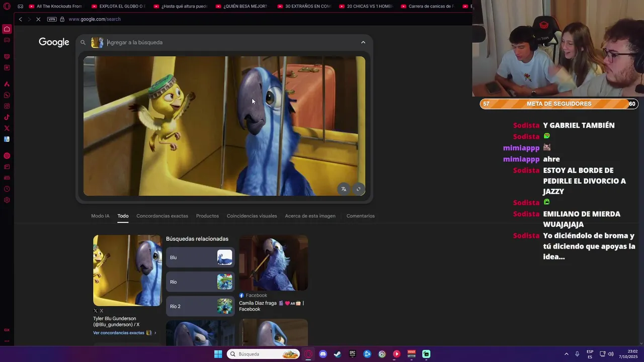Open the 'Tyler Blu Gunderson (@Blu_gunderson) / X' link
Viewport: 644px width, 362px height.
pos(116,321)
